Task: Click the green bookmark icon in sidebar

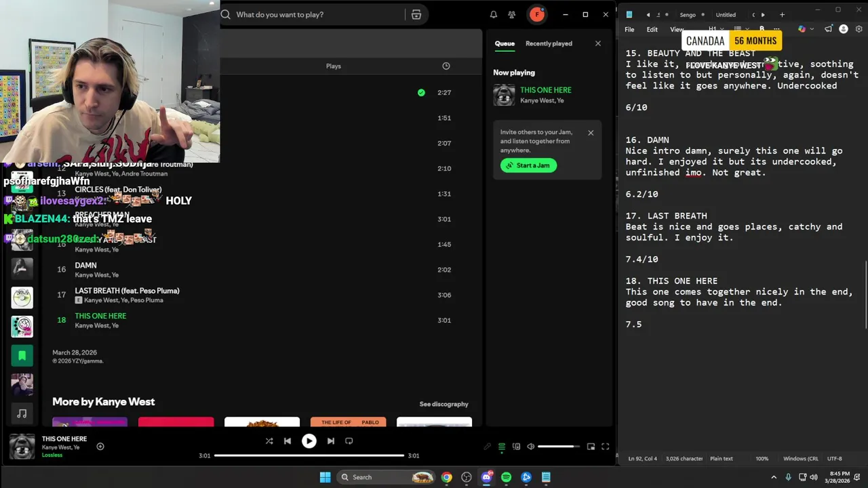Action: click(x=22, y=355)
